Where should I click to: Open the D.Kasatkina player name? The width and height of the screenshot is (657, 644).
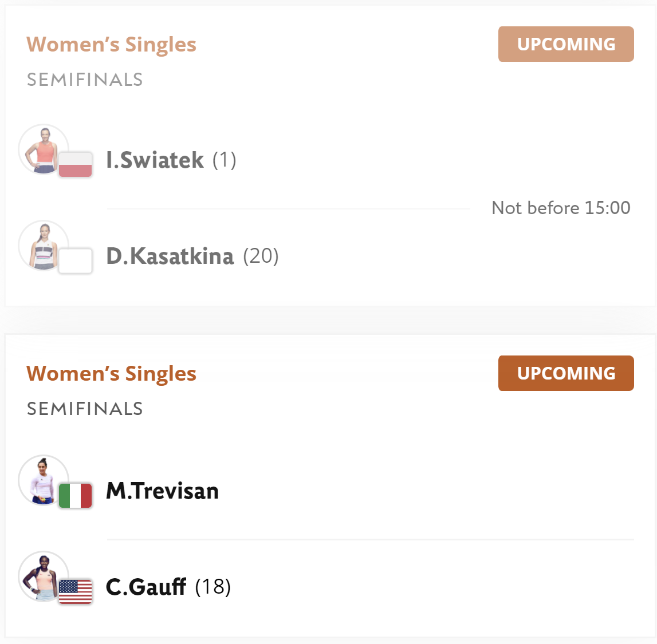tap(170, 256)
